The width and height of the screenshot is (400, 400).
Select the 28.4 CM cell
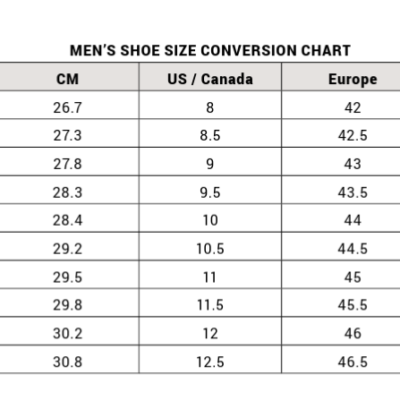[x=67, y=220]
